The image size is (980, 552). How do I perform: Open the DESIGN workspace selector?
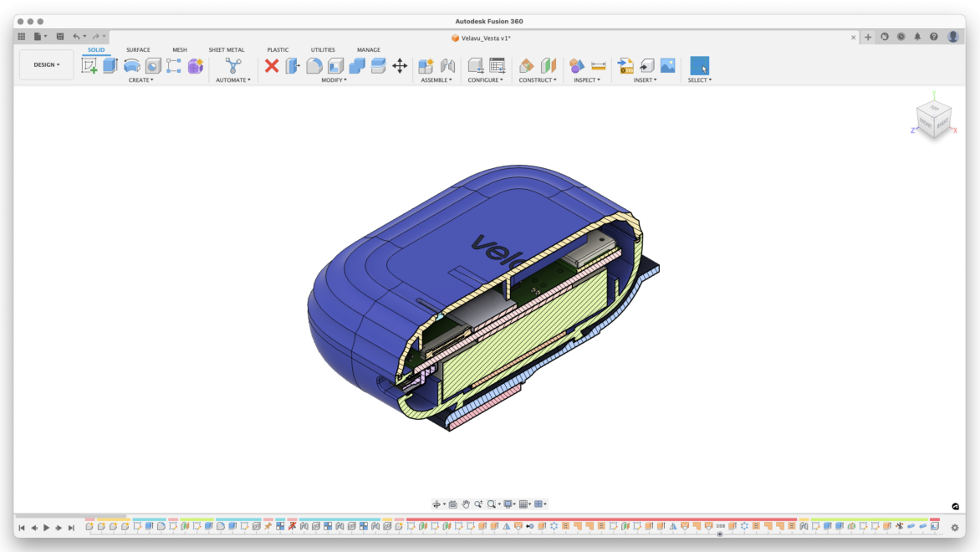pyautogui.click(x=46, y=64)
